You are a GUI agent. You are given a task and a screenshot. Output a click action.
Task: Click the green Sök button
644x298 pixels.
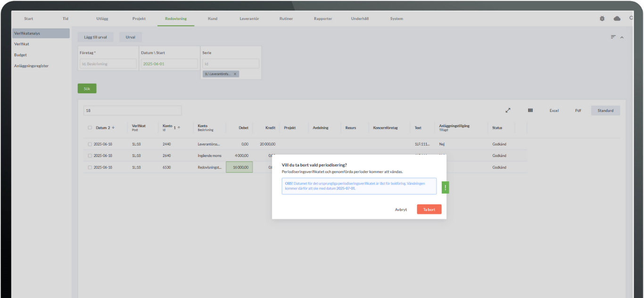point(87,89)
